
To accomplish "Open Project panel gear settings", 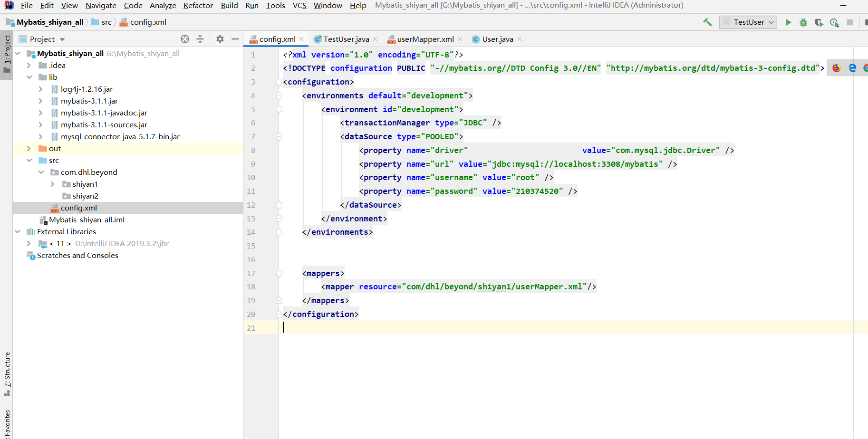I will [x=220, y=39].
